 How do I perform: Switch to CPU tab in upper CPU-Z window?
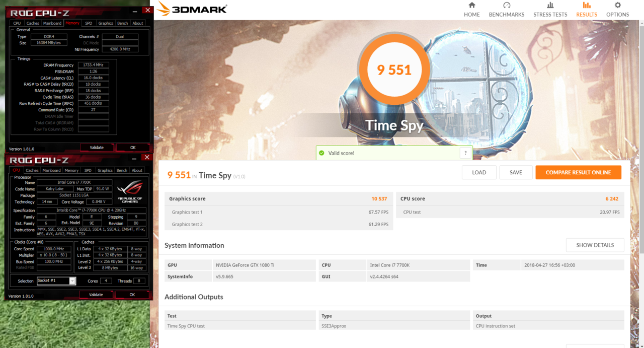tap(17, 23)
